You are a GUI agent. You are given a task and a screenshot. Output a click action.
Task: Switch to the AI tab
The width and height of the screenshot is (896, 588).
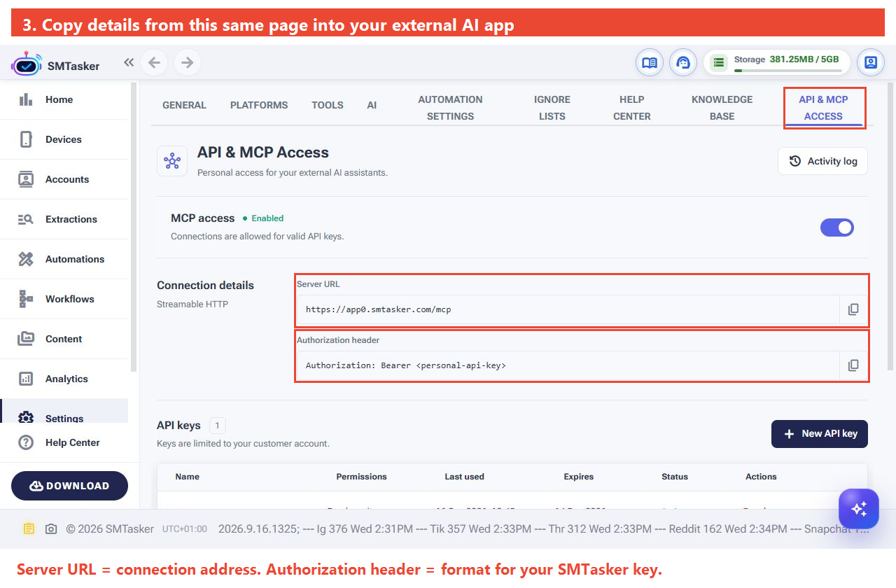pos(372,105)
